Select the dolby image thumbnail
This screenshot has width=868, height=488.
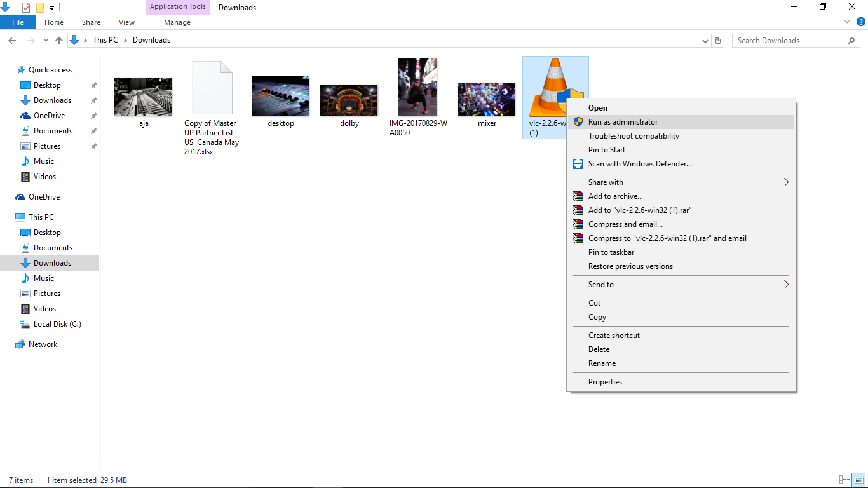349,100
